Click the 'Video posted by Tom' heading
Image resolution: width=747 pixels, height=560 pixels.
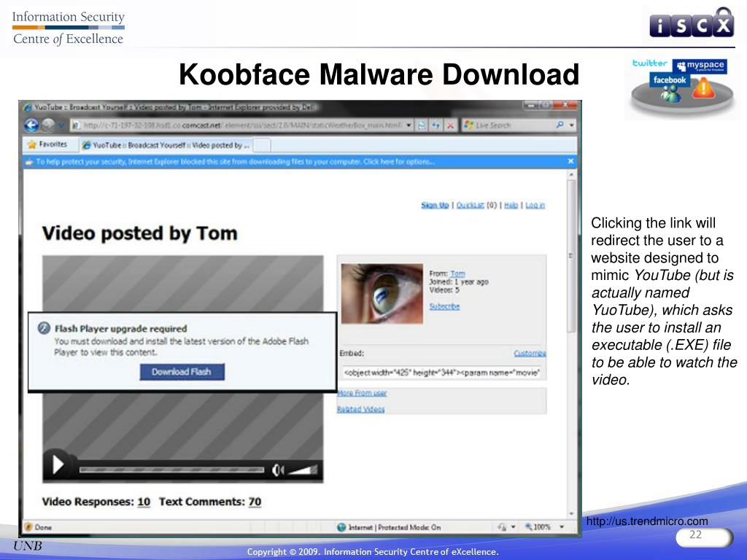(x=139, y=233)
